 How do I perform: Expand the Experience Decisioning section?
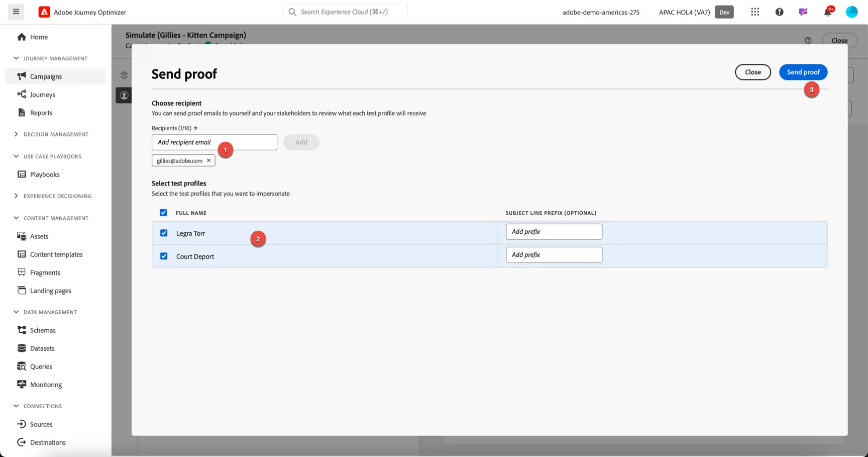click(x=16, y=196)
